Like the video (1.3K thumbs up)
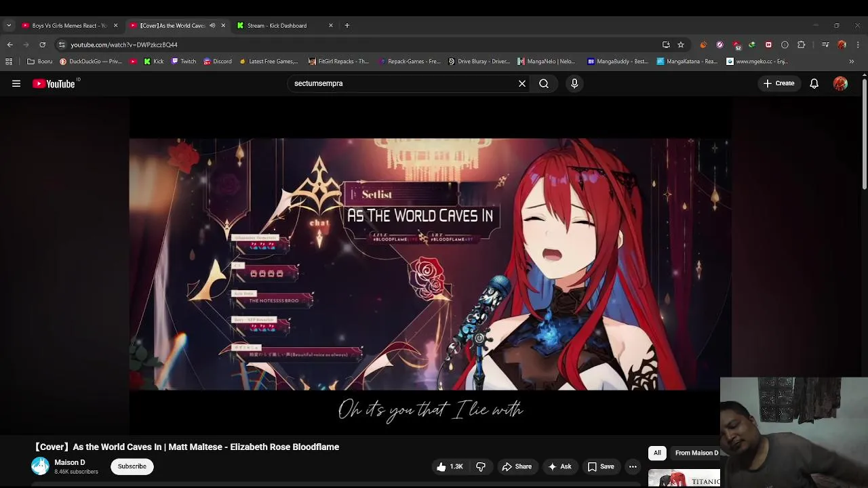 pos(450,466)
